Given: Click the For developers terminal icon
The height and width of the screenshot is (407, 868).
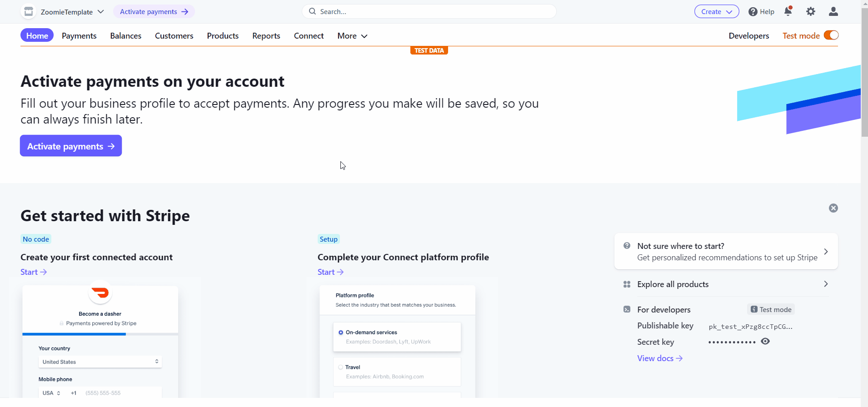Looking at the screenshot, I should tap(627, 310).
